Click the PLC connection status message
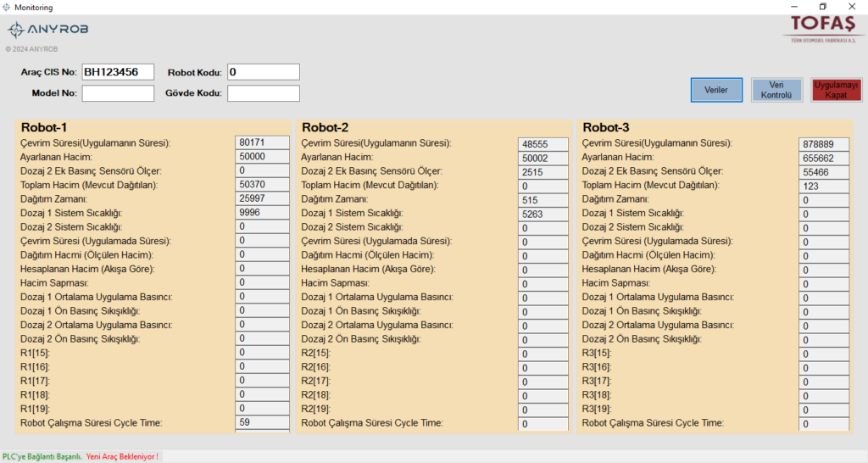This screenshot has width=868, height=463. pos(42,456)
